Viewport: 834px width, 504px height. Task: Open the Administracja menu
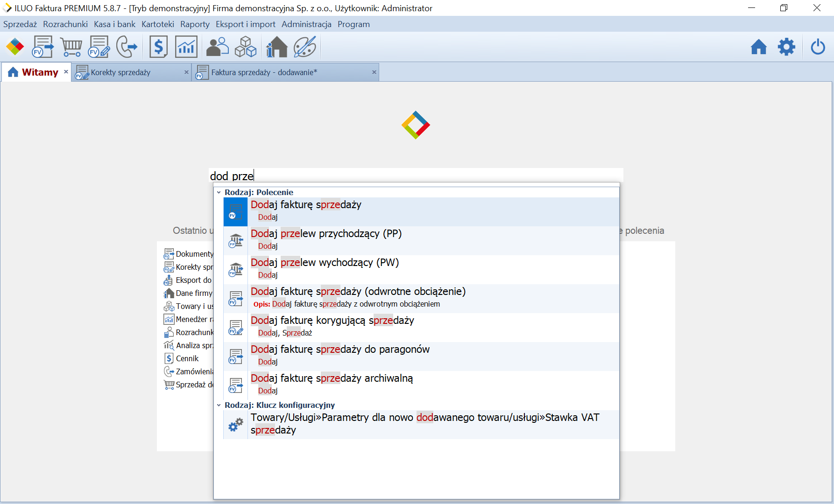coord(306,24)
